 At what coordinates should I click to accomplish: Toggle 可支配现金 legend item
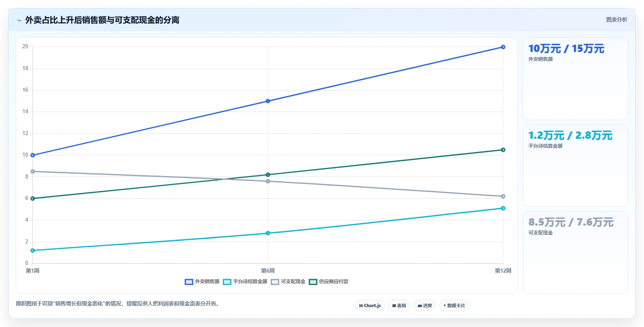pos(288,282)
